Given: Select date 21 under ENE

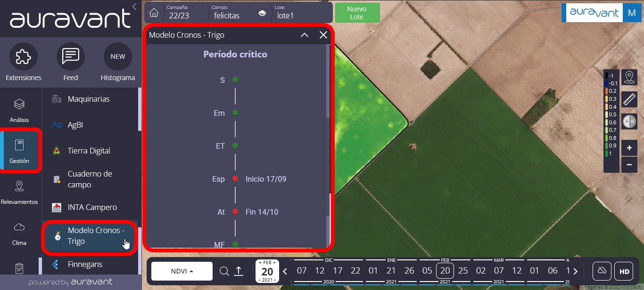Looking at the screenshot, I should click(x=391, y=271).
